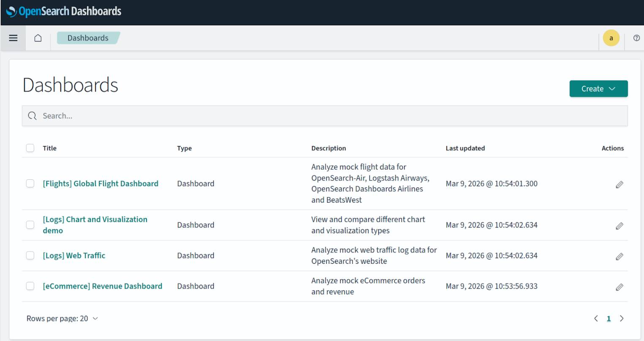Click the Dashboards breadcrumb tab
The height and width of the screenshot is (341, 644).
click(88, 38)
